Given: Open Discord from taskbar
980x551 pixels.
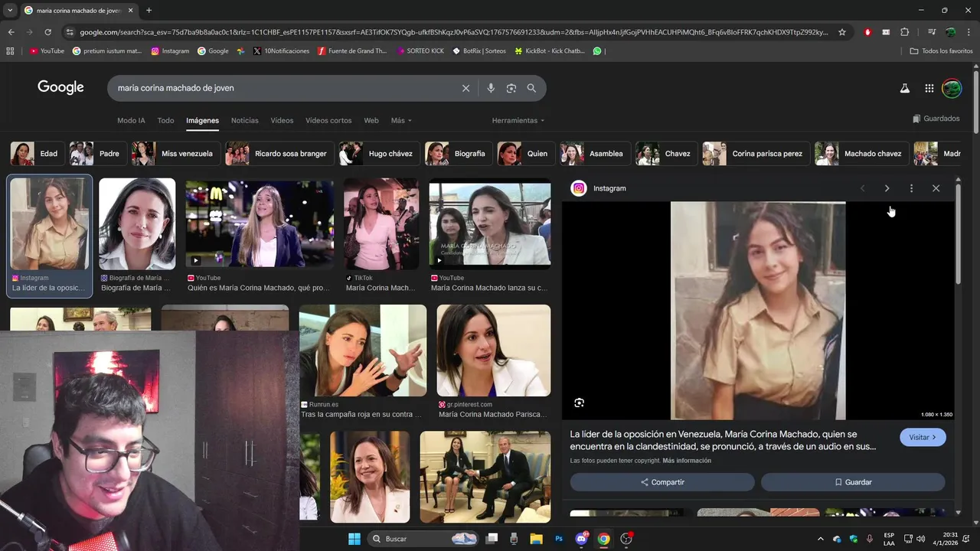Looking at the screenshot, I should pos(581,539).
